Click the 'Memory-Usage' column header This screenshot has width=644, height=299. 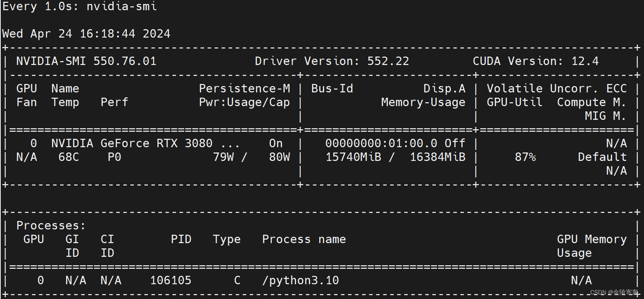tap(423, 102)
